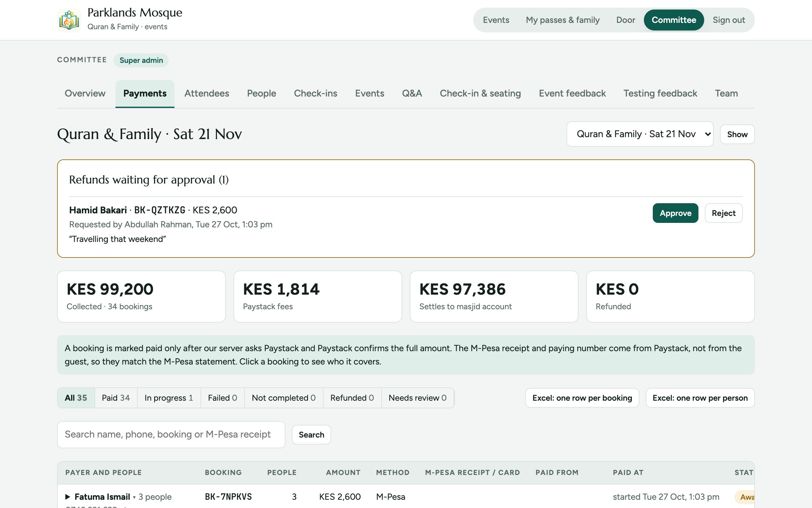Filter bookings by In progress 1

click(x=169, y=398)
